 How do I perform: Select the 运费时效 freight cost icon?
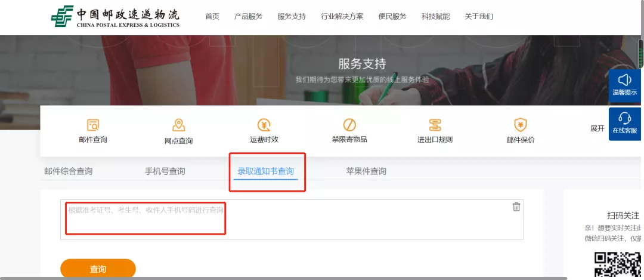(x=264, y=125)
